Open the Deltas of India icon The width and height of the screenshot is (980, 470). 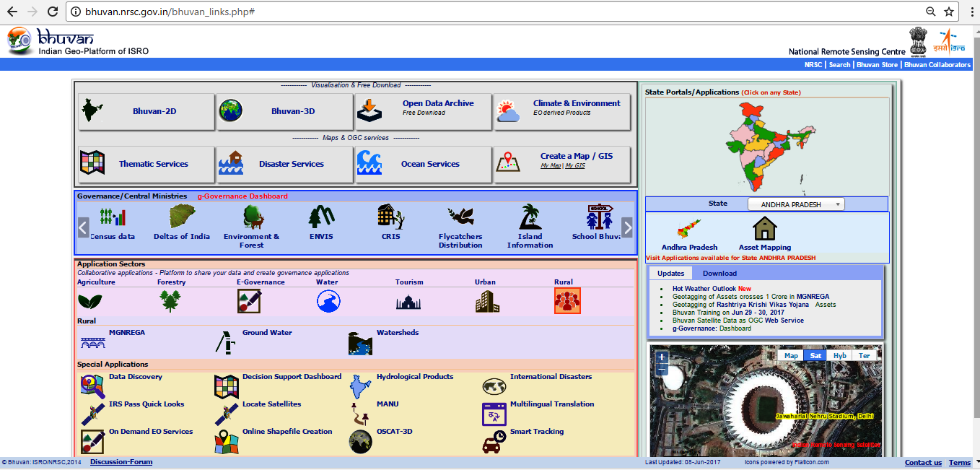coord(182,217)
